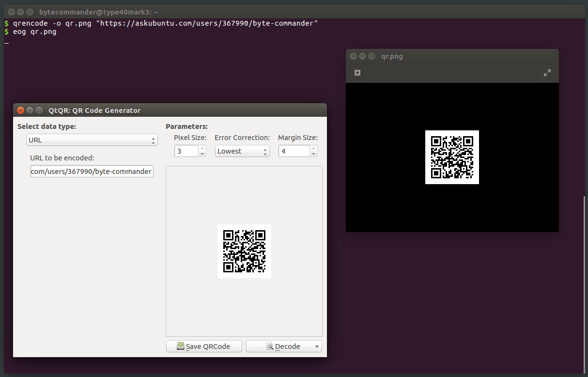This screenshot has width=588, height=377.
Task: Click the QR code image in qr.png viewer
Action: pos(452,157)
